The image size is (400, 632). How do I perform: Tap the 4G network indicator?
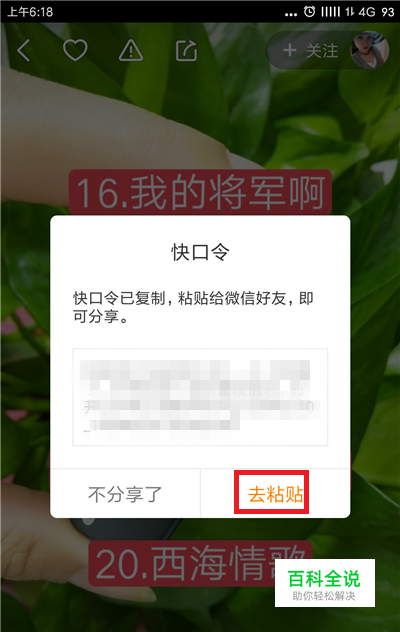pos(367,12)
